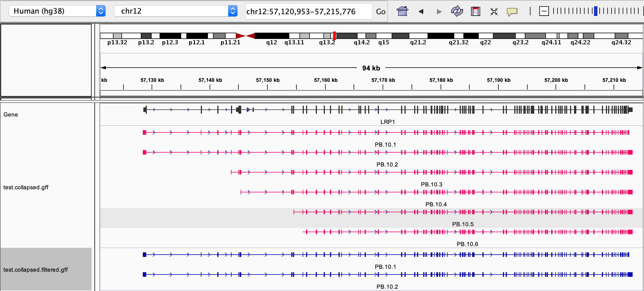The image size is (644, 291).
Task: Open popup text behavior via speech bubble icon
Action: point(512,11)
